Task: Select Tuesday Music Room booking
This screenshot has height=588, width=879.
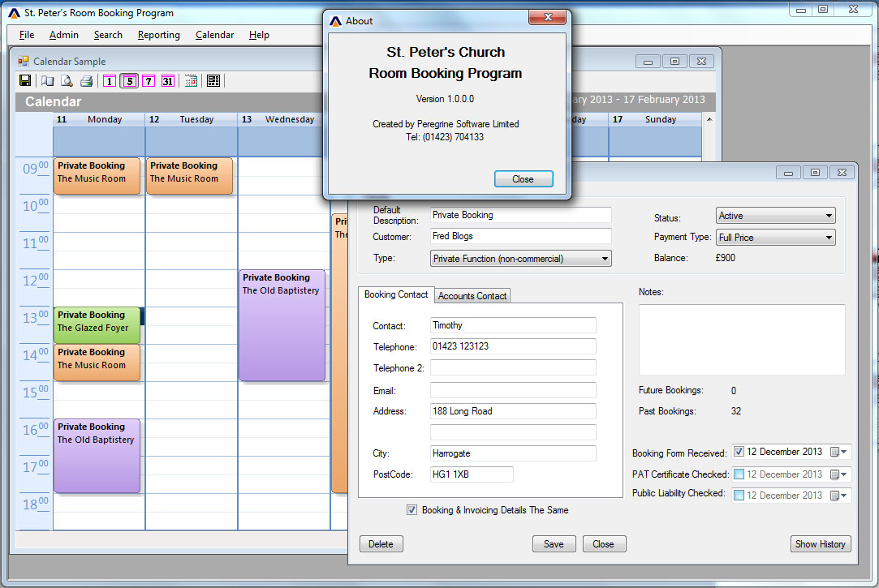Action: point(189,176)
